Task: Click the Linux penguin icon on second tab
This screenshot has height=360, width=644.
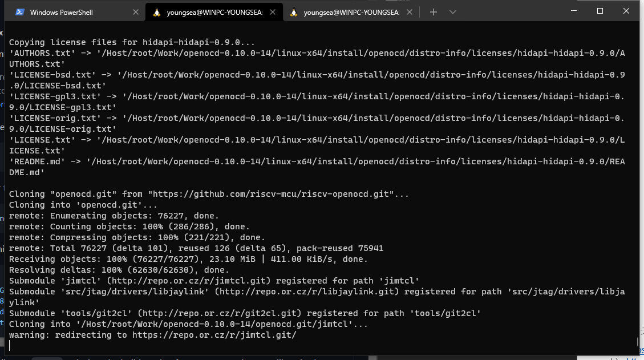Action: coord(156,13)
